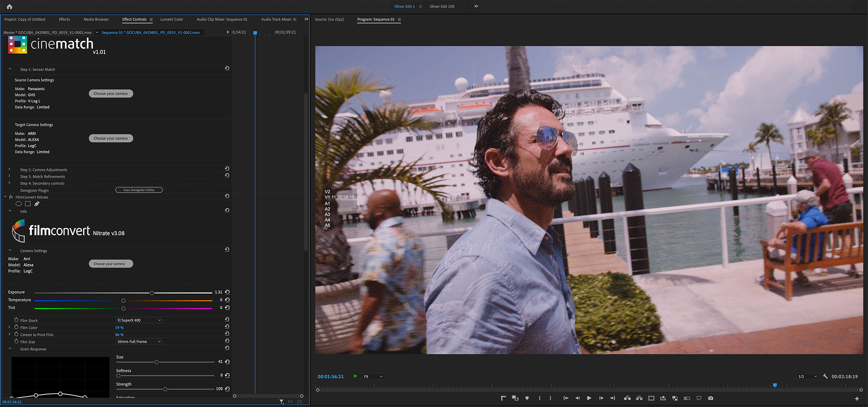This screenshot has height=407, width=868.
Task: Reset the Tint parameter
Action: (x=227, y=308)
